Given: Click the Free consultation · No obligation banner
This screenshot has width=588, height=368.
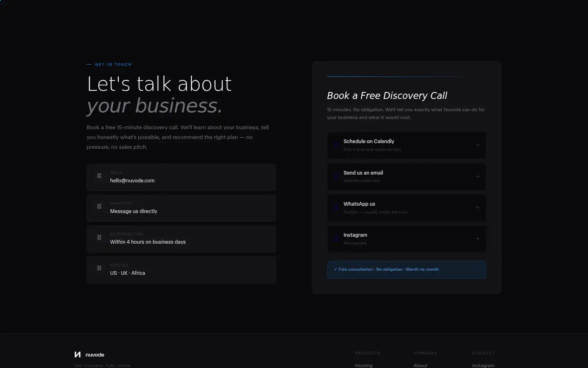Looking at the screenshot, I should [406, 269].
